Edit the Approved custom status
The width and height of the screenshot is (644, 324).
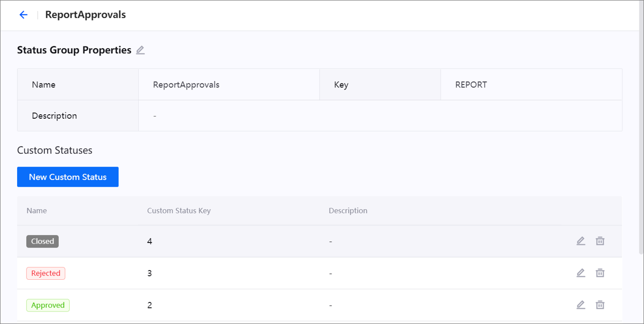point(581,305)
